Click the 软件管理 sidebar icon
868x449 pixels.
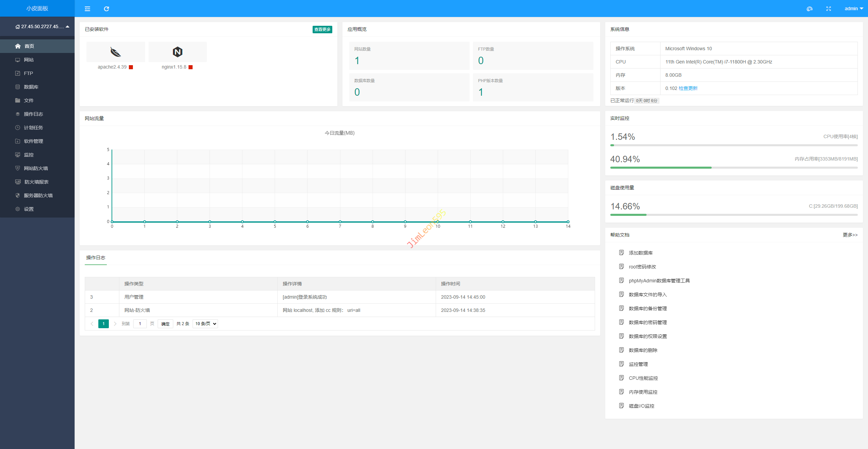18,141
